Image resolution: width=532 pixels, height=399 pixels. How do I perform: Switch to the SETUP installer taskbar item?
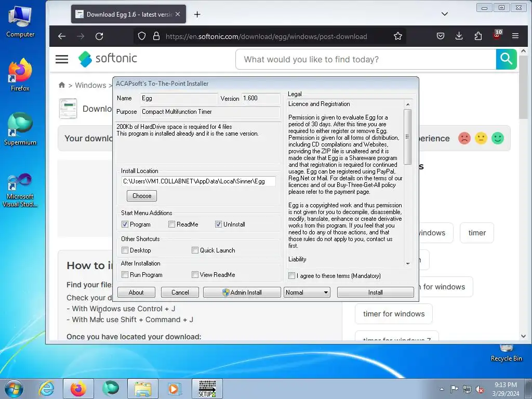coord(207,389)
